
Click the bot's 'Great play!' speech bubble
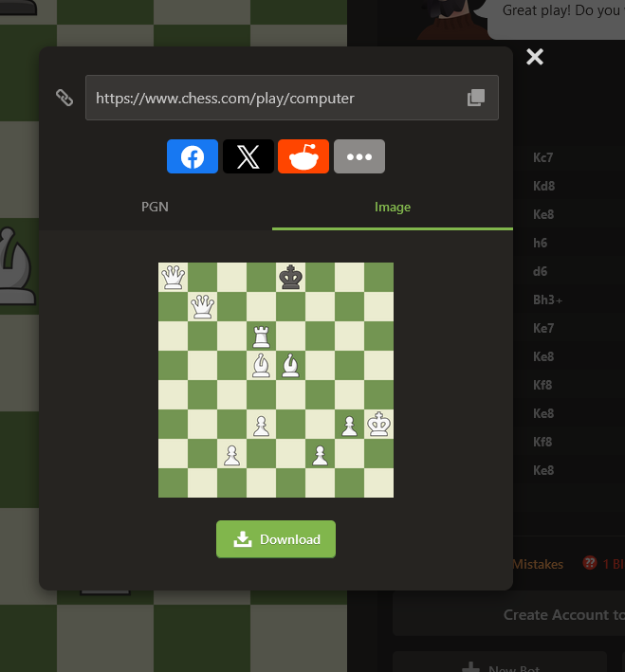click(x=556, y=19)
